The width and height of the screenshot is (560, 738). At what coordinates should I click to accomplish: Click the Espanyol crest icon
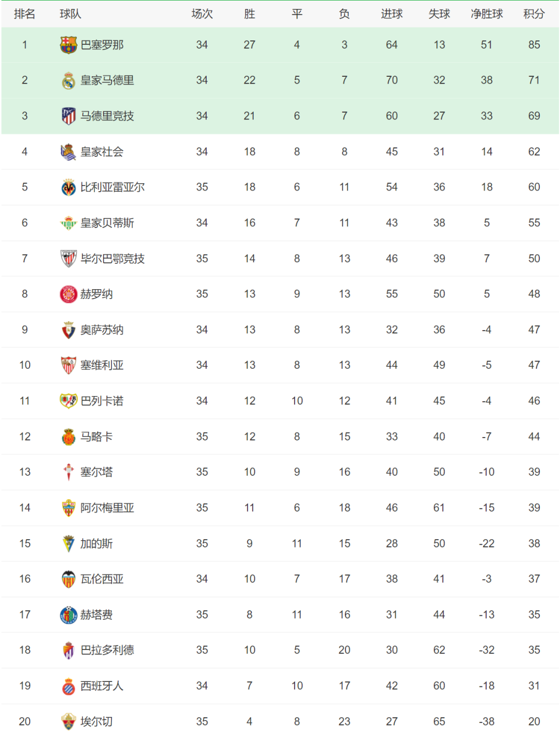click(68, 686)
